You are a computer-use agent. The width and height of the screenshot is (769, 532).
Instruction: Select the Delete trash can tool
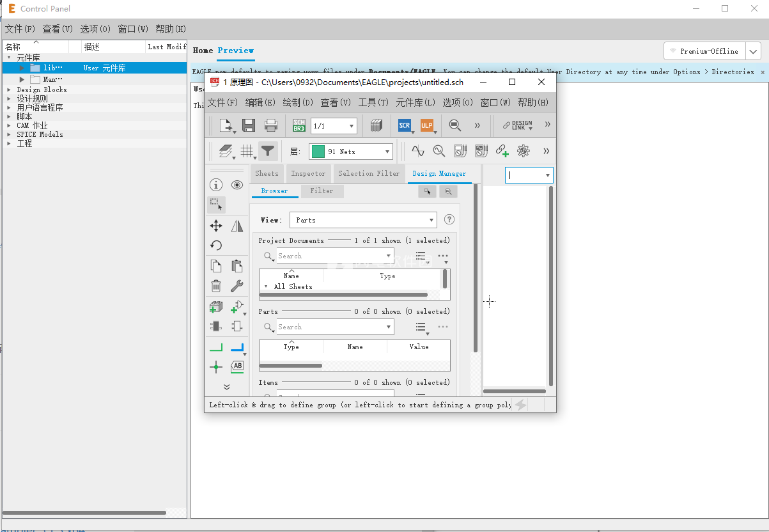click(216, 286)
